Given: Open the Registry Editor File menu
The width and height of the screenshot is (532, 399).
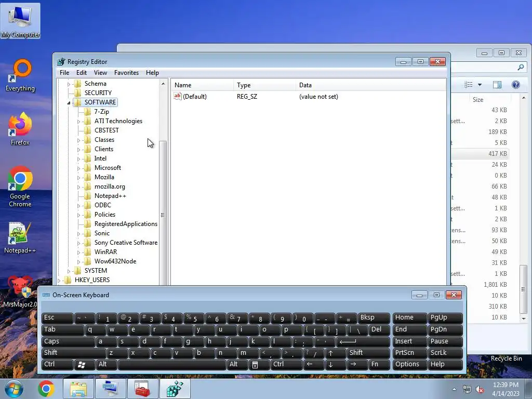Looking at the screenshot, I should pos(64,73).
